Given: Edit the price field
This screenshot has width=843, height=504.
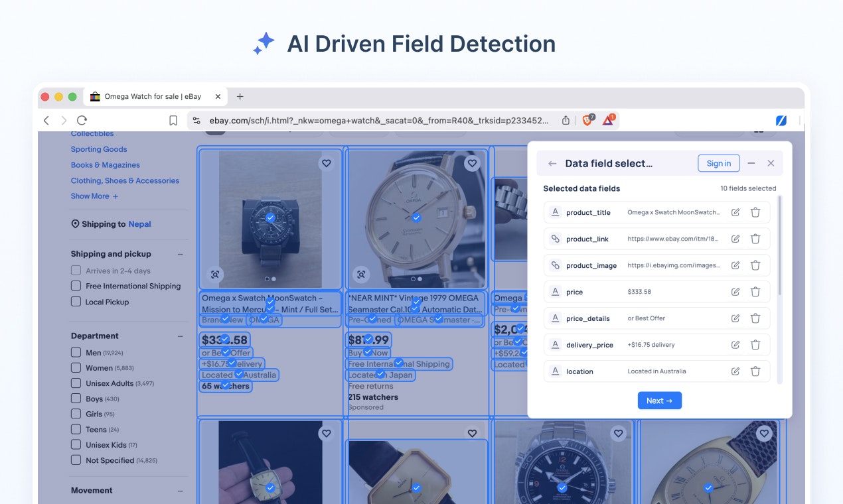Looking at the screenshot, I should pyautogui.click(x=735, y=292).
